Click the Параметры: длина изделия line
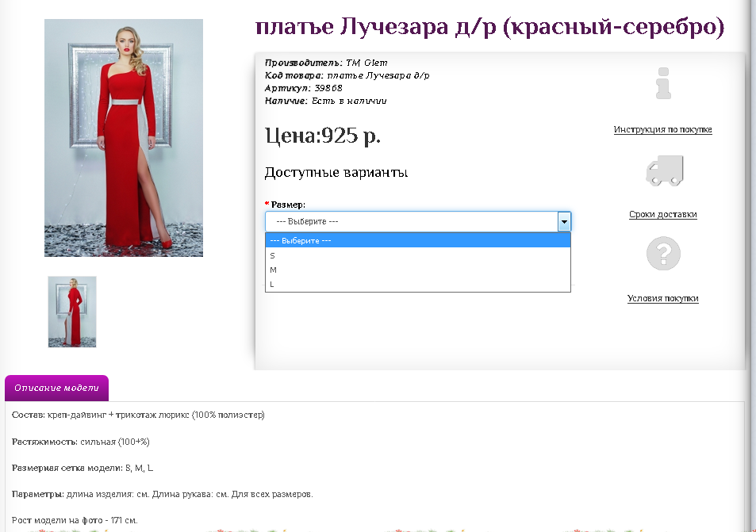The image size is (756, 532). tap(162, 495)
